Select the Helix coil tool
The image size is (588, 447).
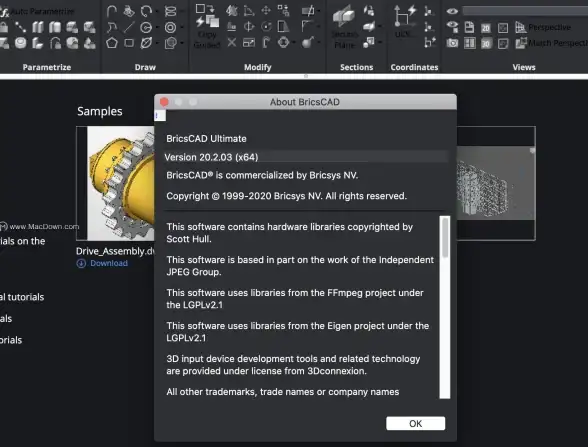tap(170, 11)
